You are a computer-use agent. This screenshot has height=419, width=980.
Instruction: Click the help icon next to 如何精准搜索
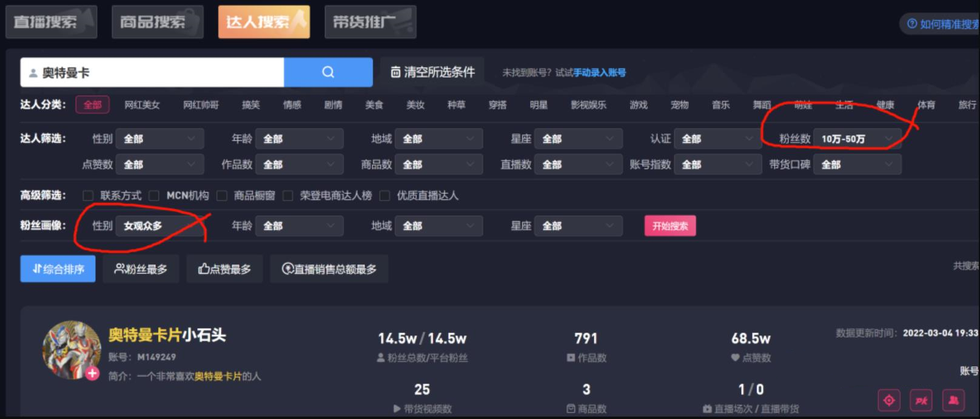(912, 24)
